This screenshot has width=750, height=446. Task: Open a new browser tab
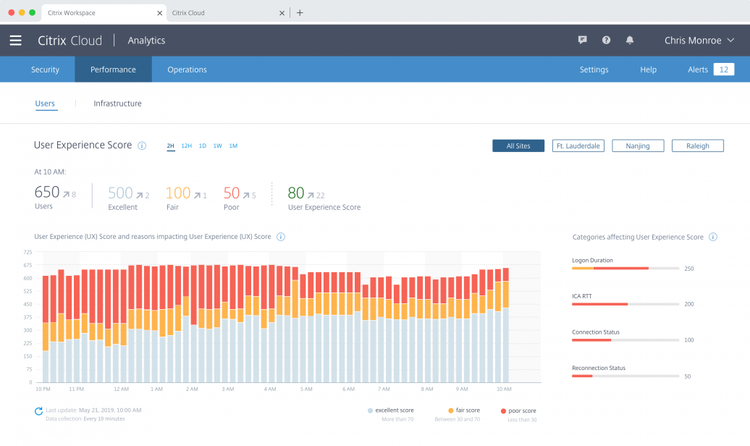pyautogui.click(x=299, y=13)
